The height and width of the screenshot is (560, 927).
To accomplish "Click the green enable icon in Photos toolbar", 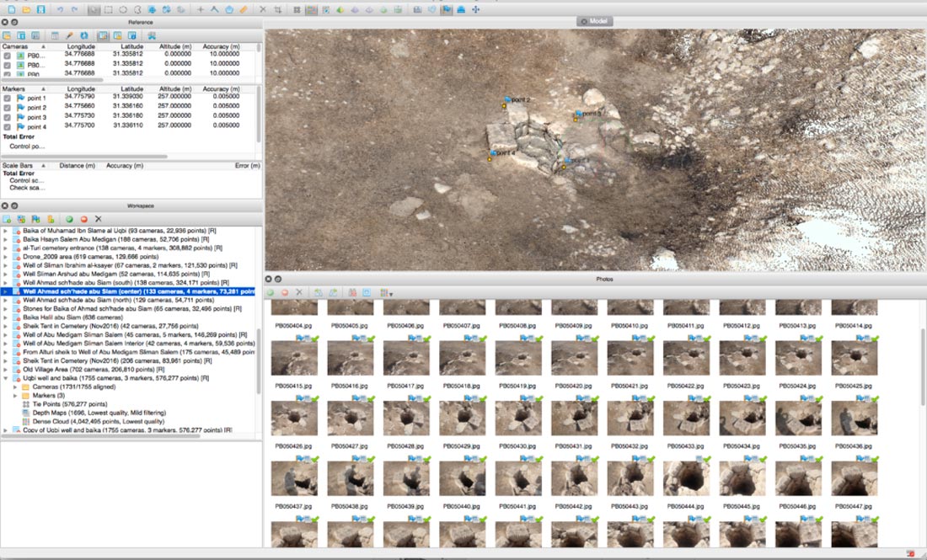I will [x=271, y=293].
